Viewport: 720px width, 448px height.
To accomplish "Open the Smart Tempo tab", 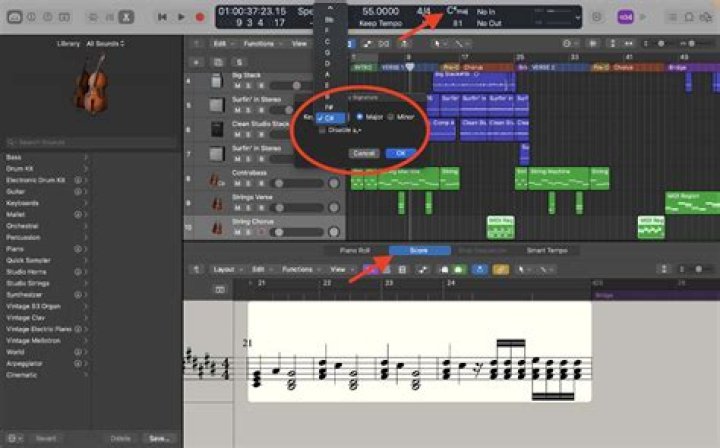I will coord(547,251).
